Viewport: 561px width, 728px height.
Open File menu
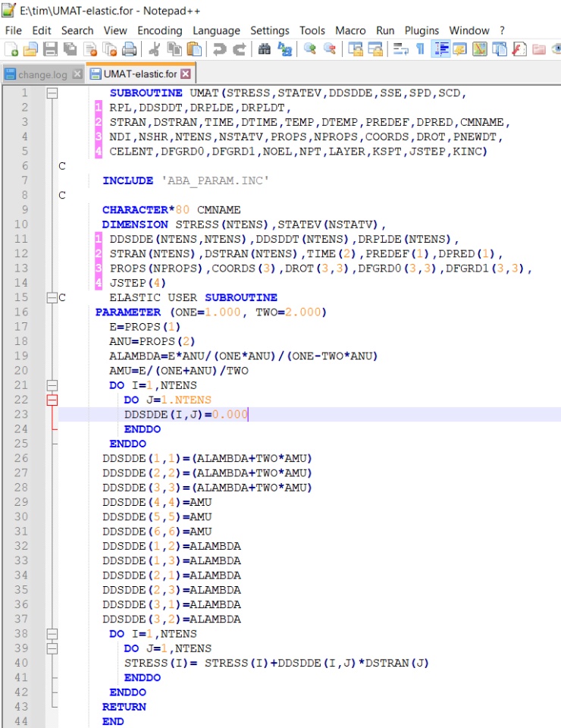point(14,30)
